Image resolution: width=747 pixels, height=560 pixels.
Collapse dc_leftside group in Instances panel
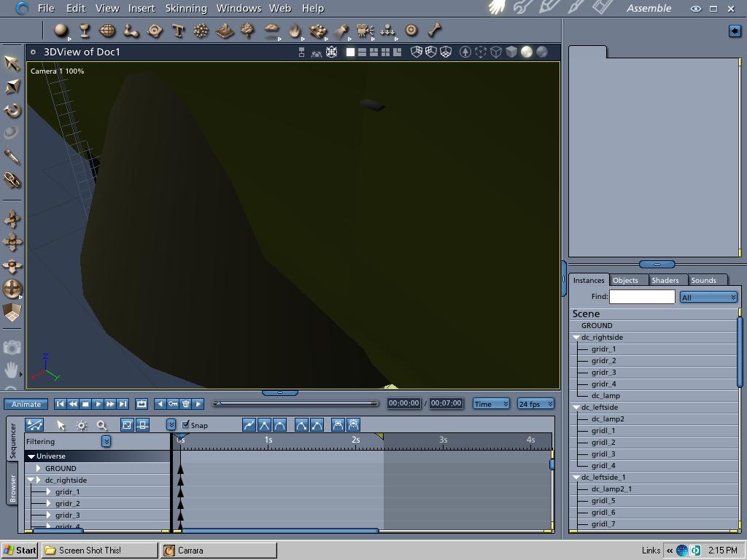[576, 407]
